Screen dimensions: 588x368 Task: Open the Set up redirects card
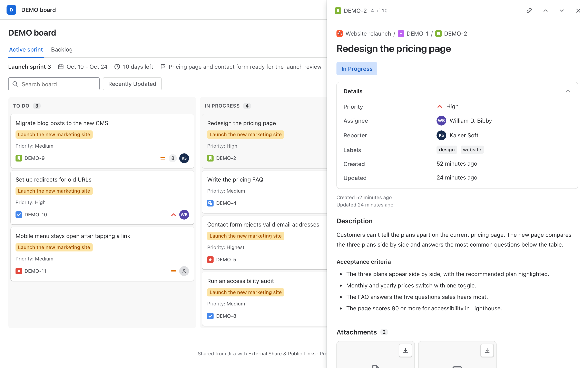(x=102, y=197)
